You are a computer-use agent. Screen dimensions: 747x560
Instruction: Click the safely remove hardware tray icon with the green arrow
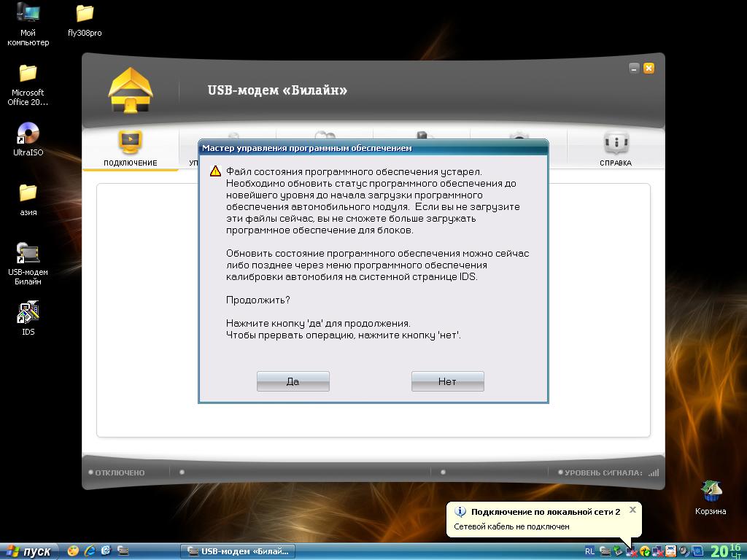click(619, 551)
